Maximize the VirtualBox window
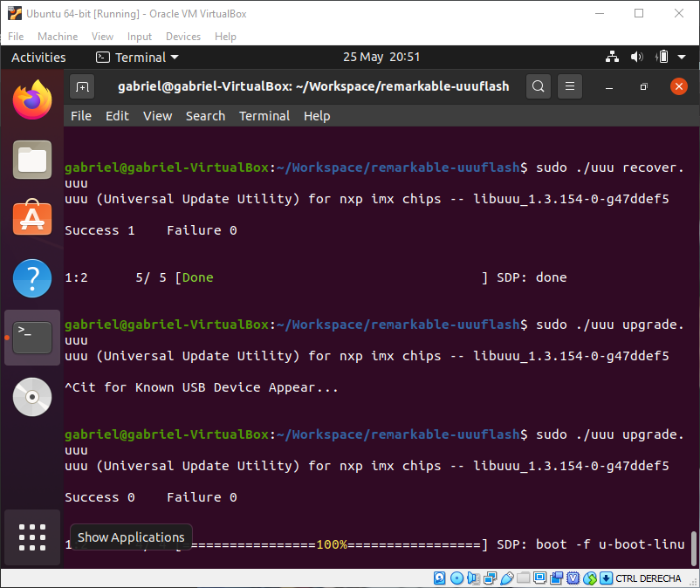This screenshot has width=700, height=588. [x=639, y=13]
